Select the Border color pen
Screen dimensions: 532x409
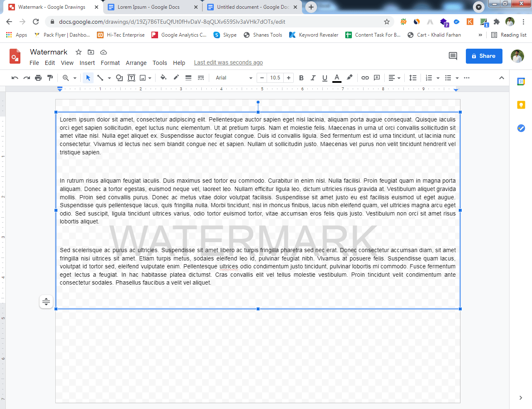pos(176,78)
